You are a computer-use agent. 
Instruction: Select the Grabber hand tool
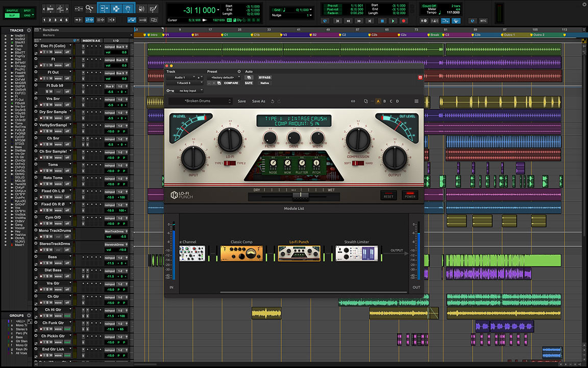128,8
